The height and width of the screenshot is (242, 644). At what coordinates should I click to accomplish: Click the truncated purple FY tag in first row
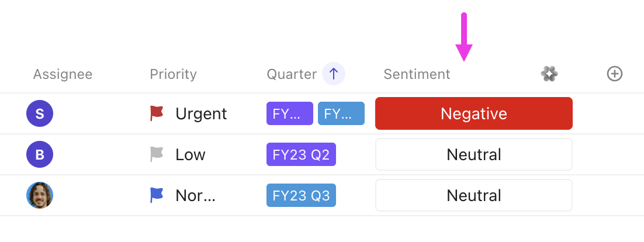[289, 113]
